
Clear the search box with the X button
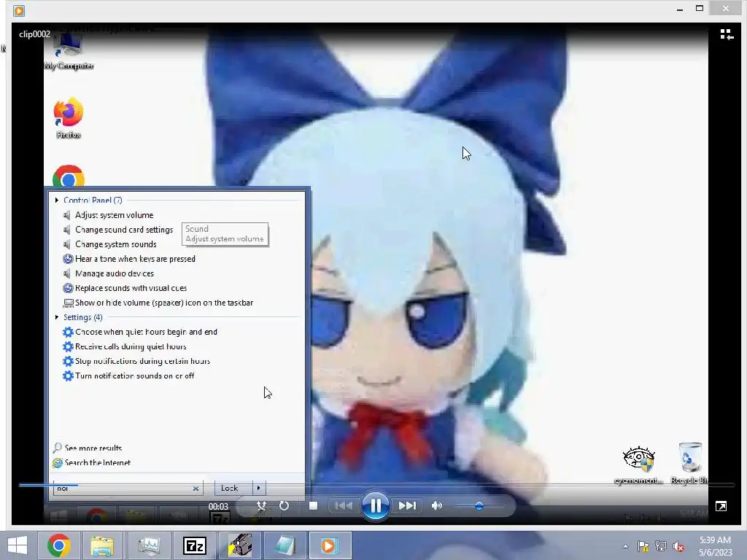[196, 488]
